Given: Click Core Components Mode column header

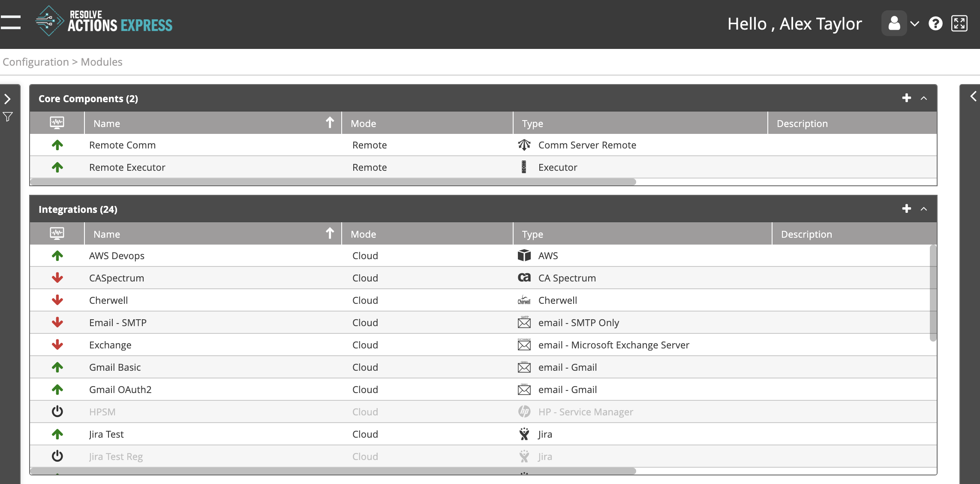Looking at the screenshot, I should point(427,123).
